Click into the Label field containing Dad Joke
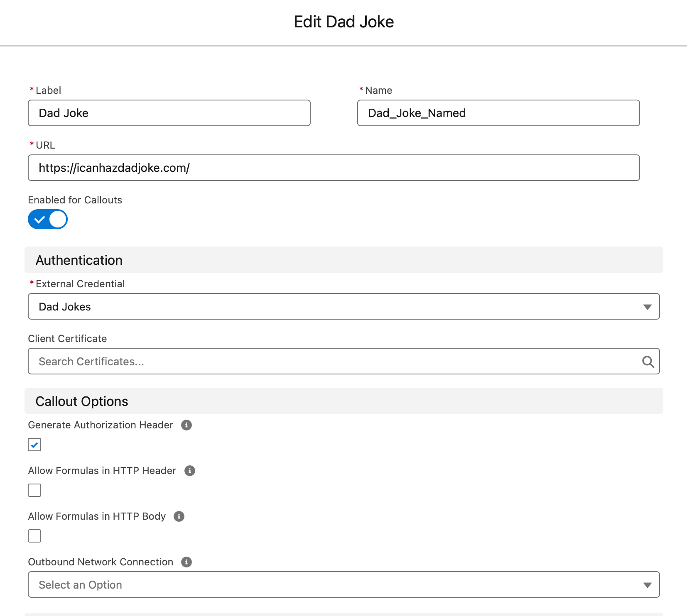Viewport: 687px width, 616px height. pos(169,113)
